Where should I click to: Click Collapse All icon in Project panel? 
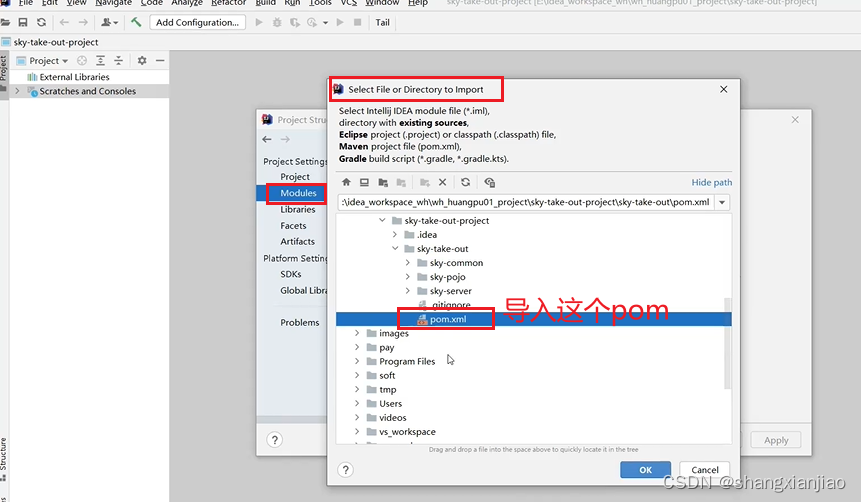(119, 60)
